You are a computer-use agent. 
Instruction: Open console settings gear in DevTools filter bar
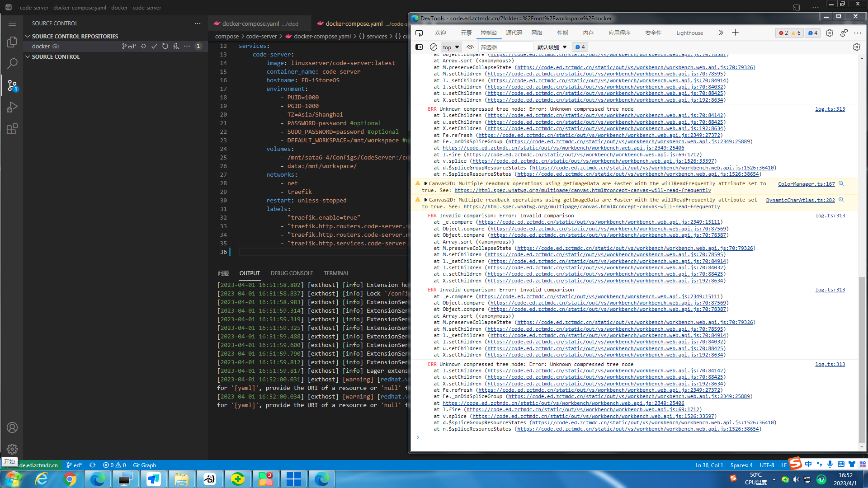tap(857, 47)
